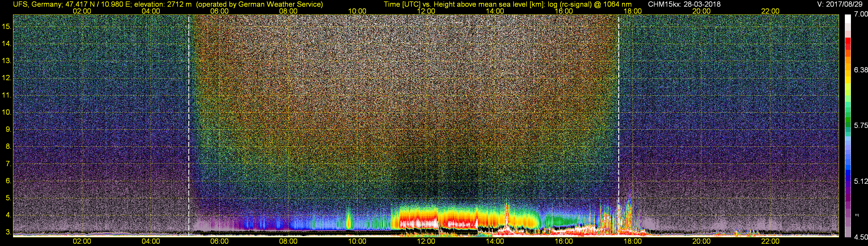The height and width of the screenshot is (246, 868).
Task: Click the 5 km height axis label
Action: point(8,198)
